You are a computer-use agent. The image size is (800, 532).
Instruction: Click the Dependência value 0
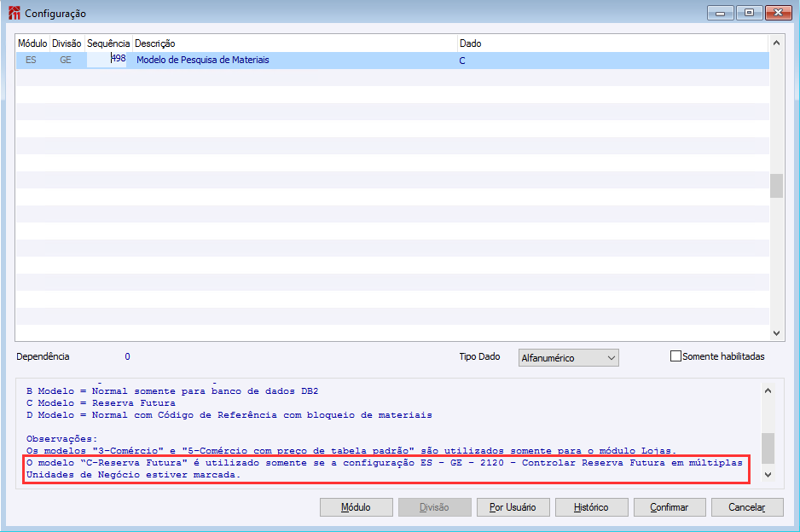(x=128, y=356)
